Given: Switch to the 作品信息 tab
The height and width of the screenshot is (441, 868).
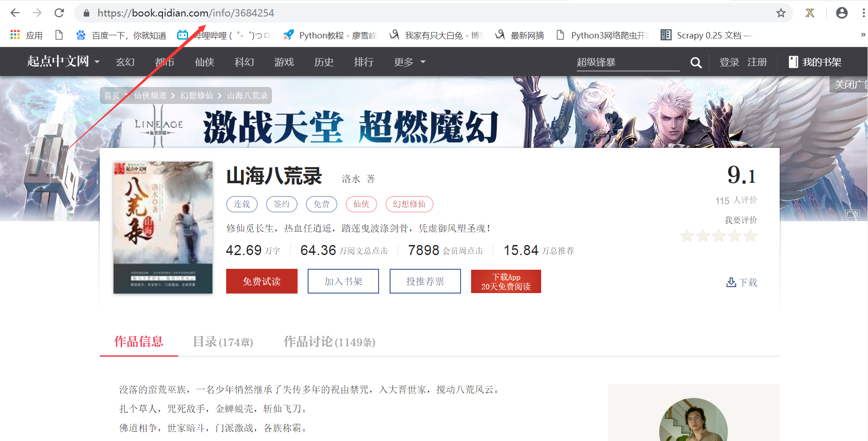Looking at the screenshot, I should pos(139,342).
